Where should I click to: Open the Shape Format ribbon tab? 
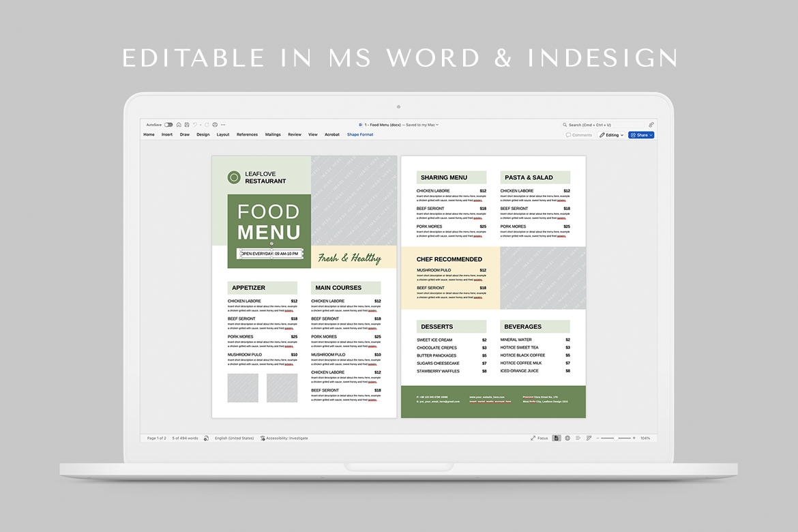(360, 135)
